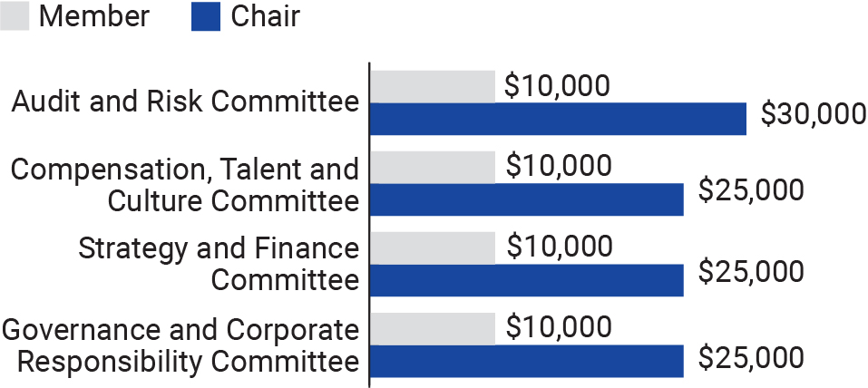The height and width of the screenshot is (388, 868).
Task: Select the Member legend label
Action: tap(95, 15)
